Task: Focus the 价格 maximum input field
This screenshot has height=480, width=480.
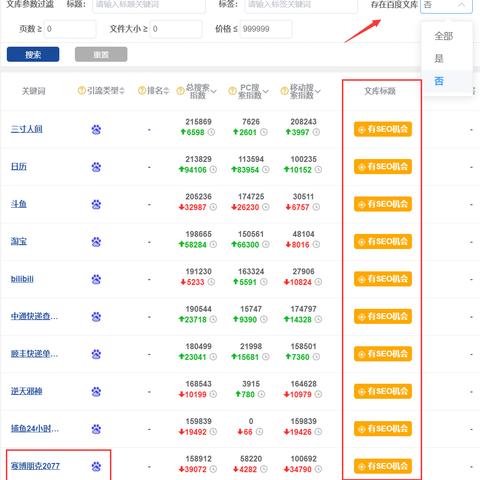Action: point(266,29)
